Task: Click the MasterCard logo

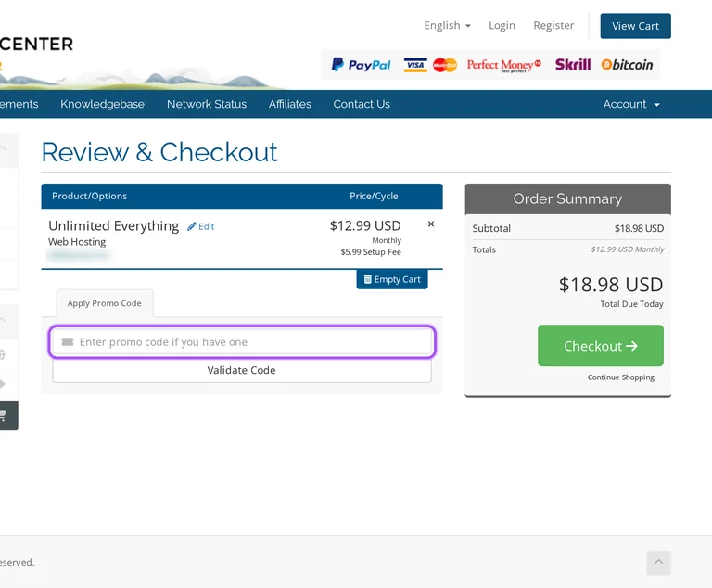Action: coord(445,65)
